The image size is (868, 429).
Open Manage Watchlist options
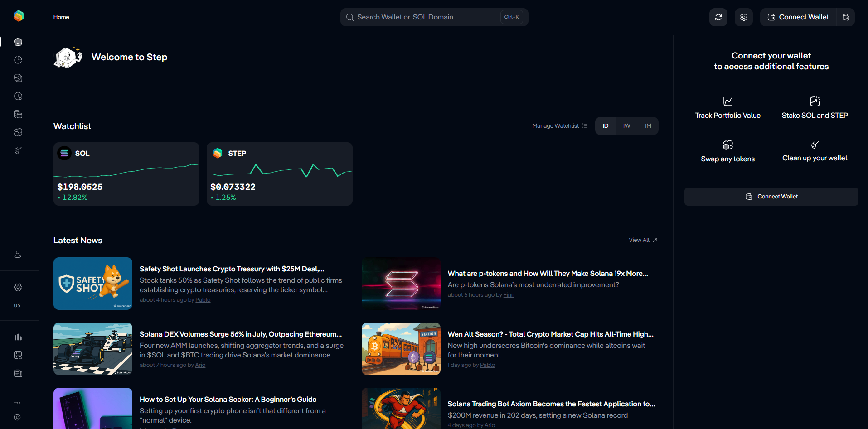click(559, 126)
